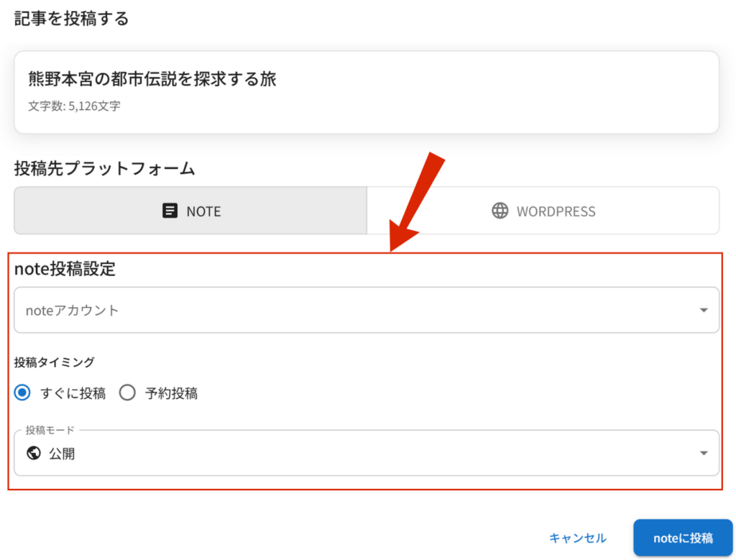Click the note投稿設定 section heading
The width and height of the screenshot is (736, 560).
(65, 270)
